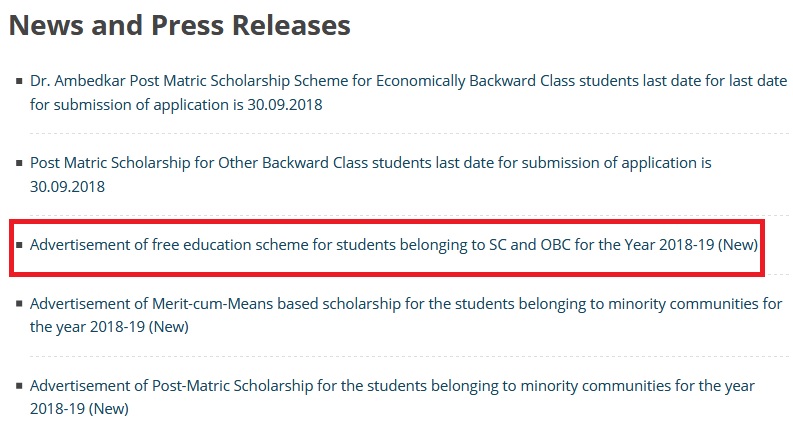Viewport: 793px width, 423px height.
Task: Click the bullet beside free education scheme item
Action: (19, 244)
